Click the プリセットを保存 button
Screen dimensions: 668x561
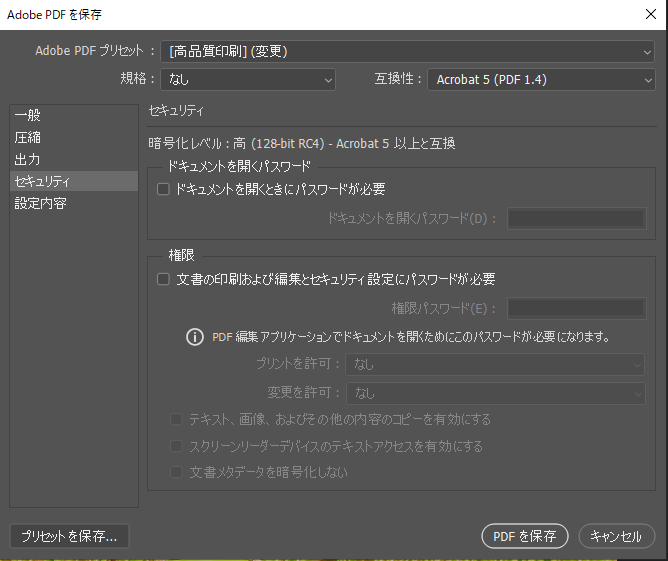pyautogui.click(x=69, y=536)
